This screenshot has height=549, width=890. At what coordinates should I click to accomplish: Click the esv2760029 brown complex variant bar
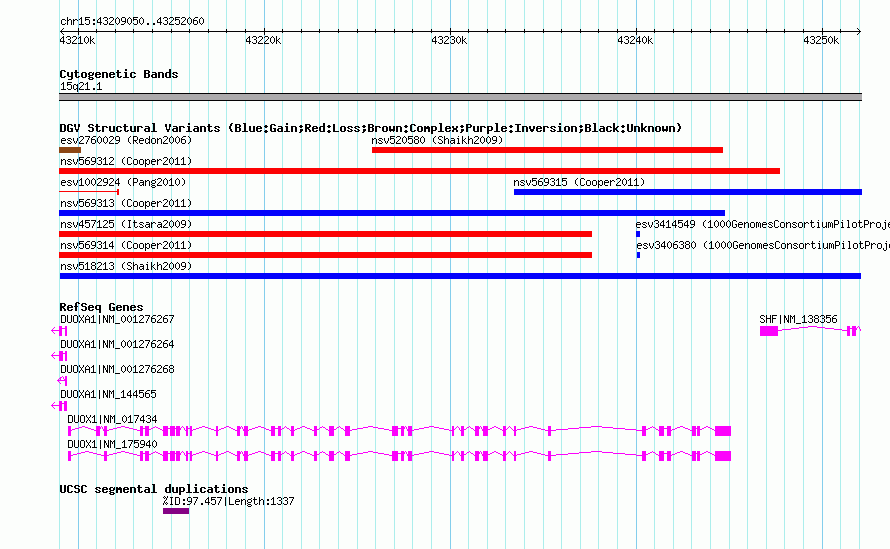click(x=70, y=150)
